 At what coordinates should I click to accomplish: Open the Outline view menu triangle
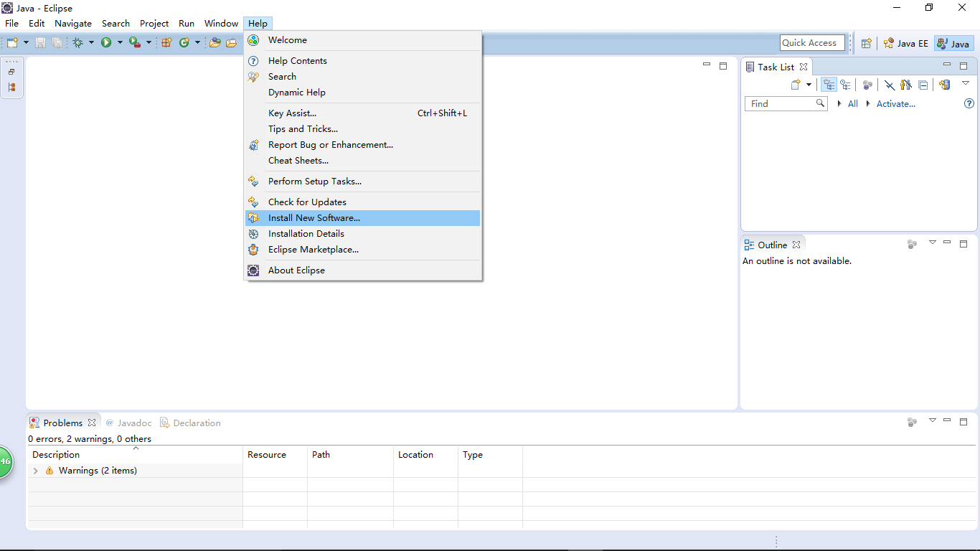(x=933, y=242)
